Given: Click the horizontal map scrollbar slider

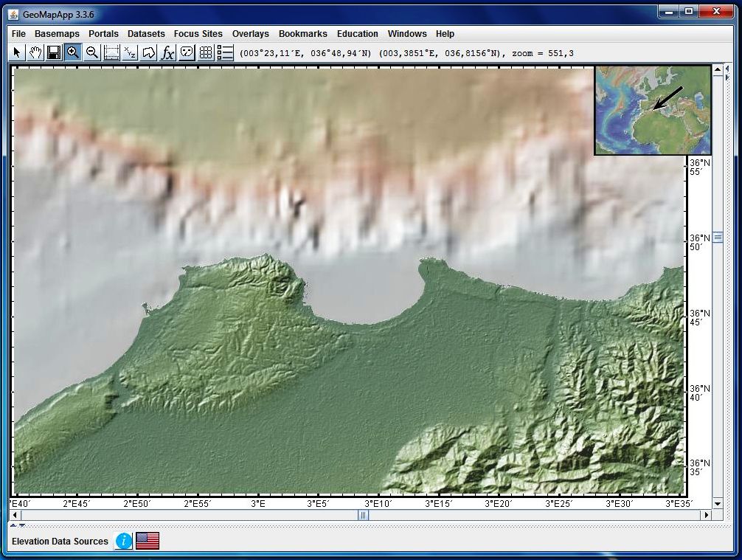Looking at the screenshot, I should [362, 515].
